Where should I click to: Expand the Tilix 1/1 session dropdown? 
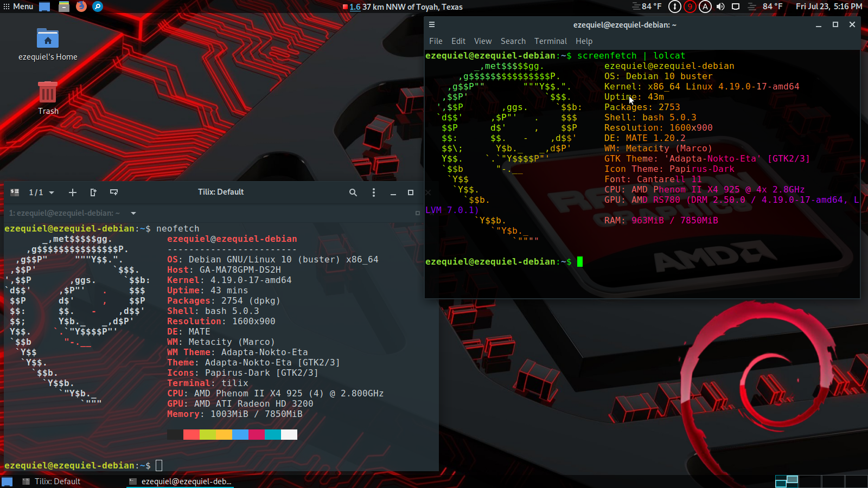[x=42, y=192]
